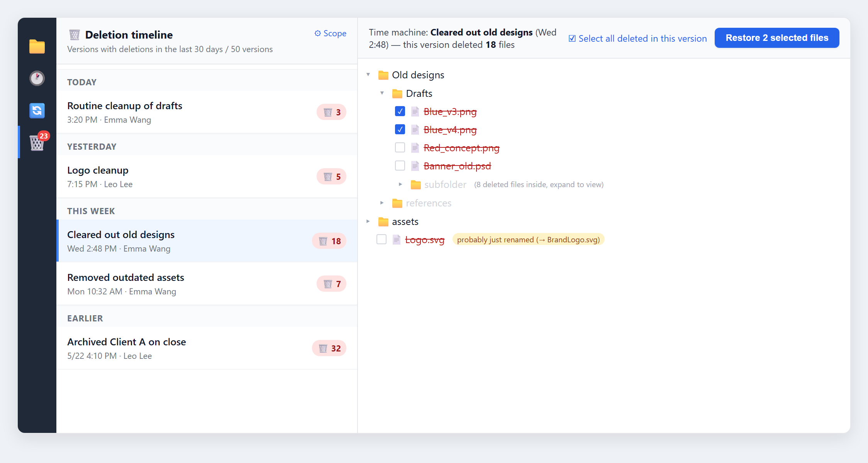
Task: Click the trash icon beside Deletion timeline title
Action: [75, 35]
